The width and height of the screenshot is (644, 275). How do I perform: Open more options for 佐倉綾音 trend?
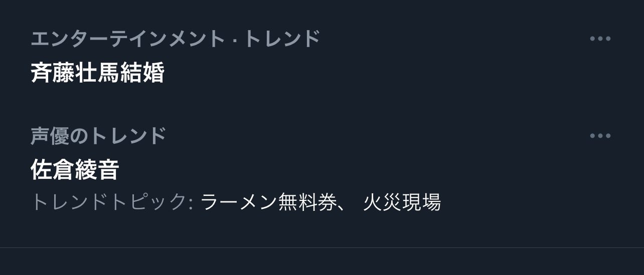(x=600, y=136)
